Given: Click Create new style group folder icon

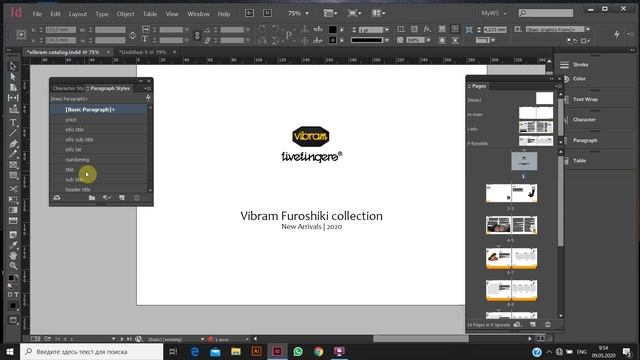Looking at the screenshot, I should 92,198.
